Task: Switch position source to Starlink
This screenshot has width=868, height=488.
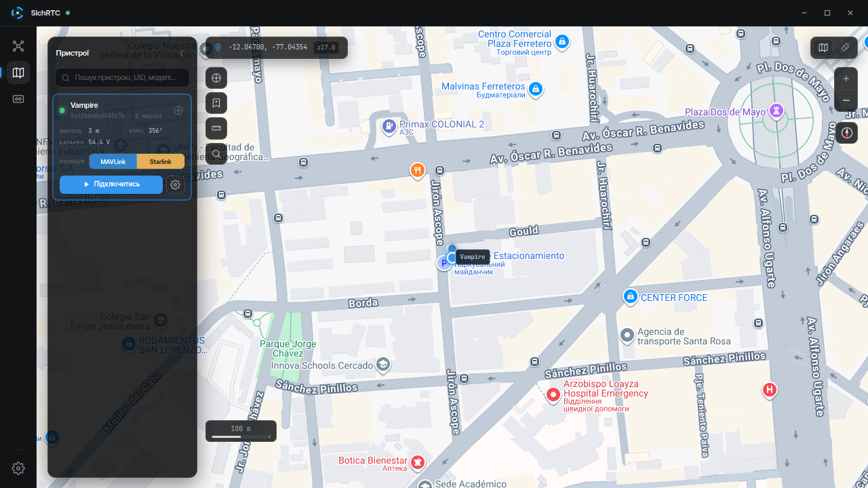Action: (161, 161)
